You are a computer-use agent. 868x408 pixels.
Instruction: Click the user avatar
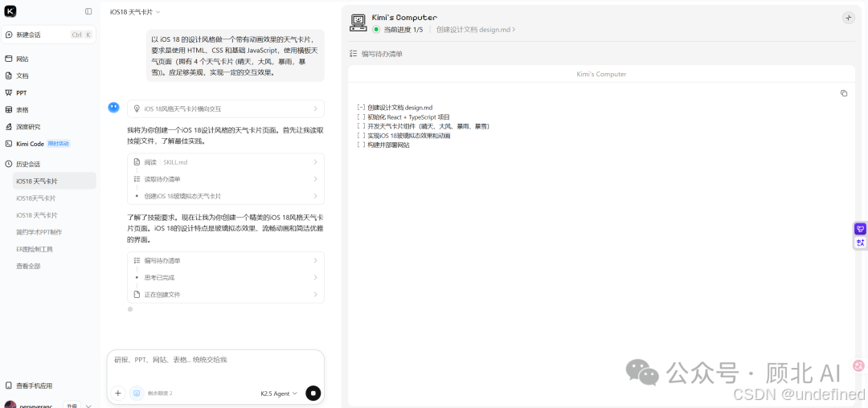tap(10, 406)
